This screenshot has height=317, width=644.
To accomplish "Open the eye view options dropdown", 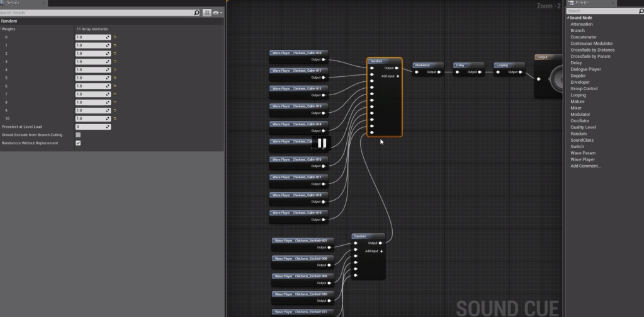I will tap(217, 13).
